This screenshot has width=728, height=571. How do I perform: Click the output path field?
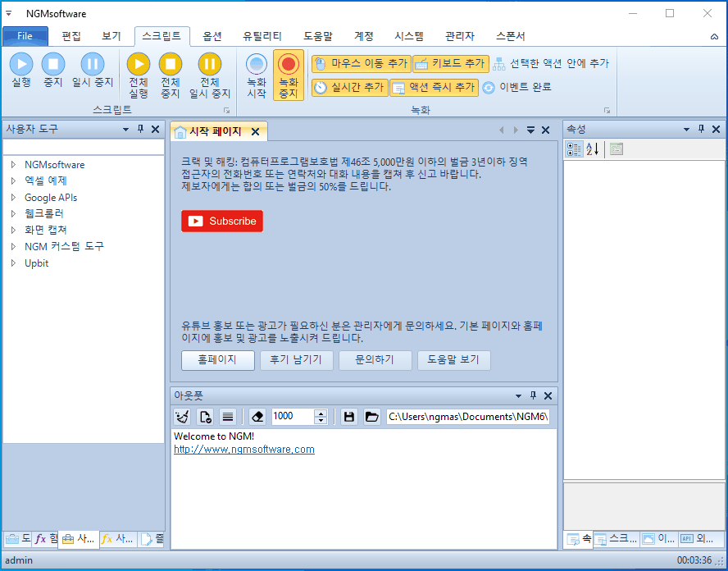pyautogui.click(x=467, y=417)
